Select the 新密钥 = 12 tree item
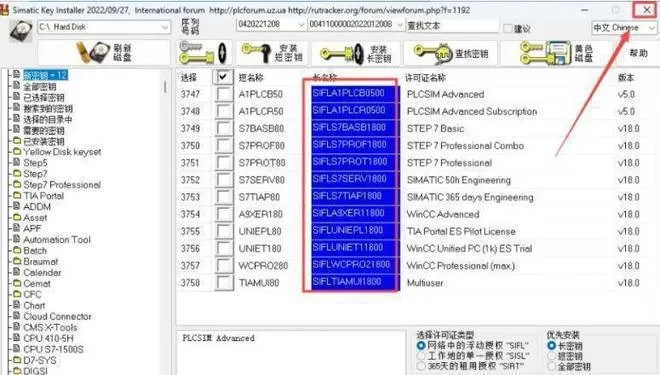 click(45, 75)
